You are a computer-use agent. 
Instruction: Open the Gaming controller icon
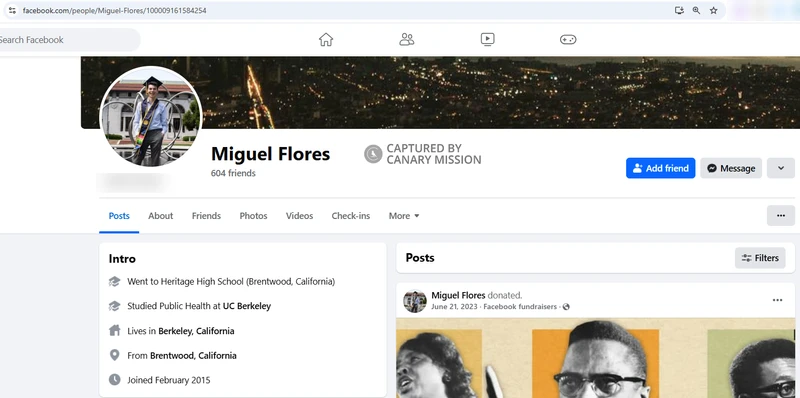(568, 39)
